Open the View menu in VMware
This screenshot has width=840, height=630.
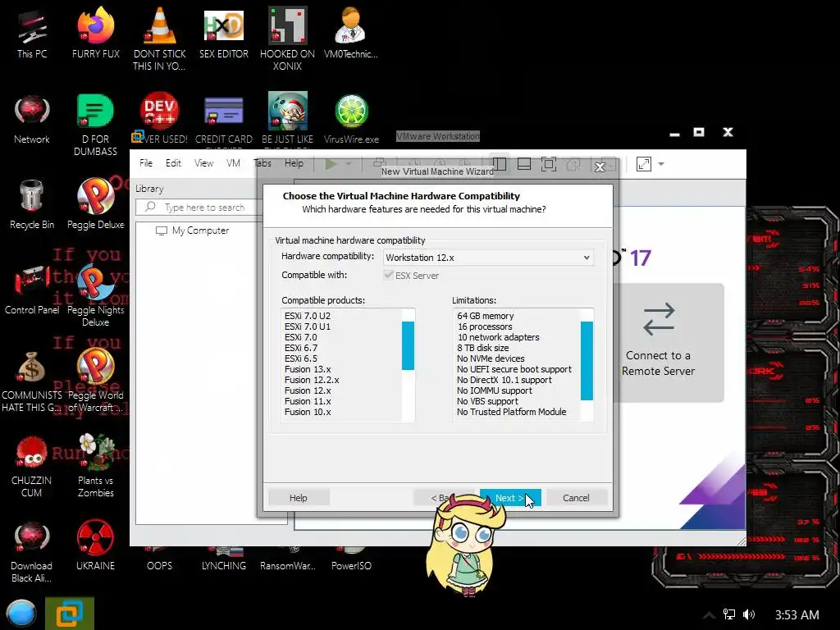pyautogui.click(x=203, y=163)
